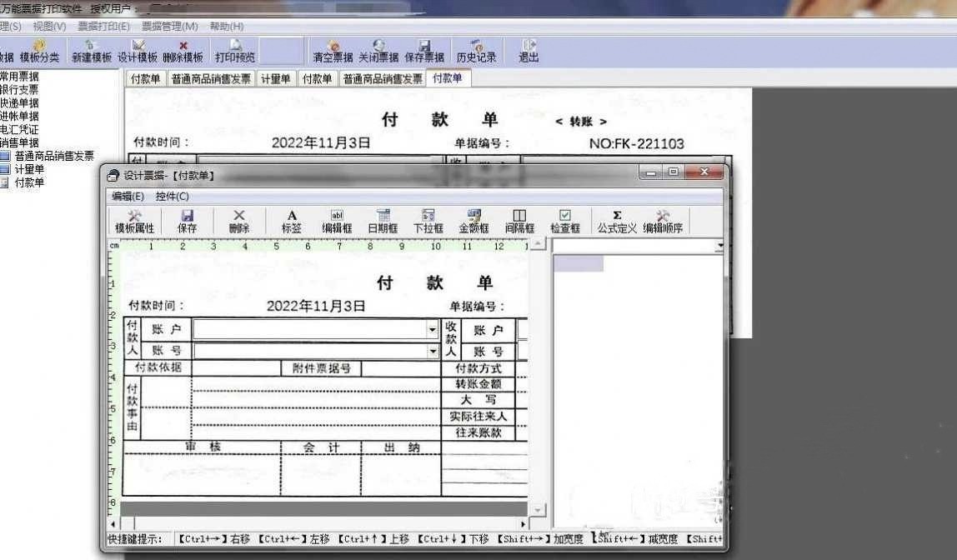The width and height of the screenshot is (957, 560).
Task: Click the 审核 column header in designer
Action: tap(203, 447)
